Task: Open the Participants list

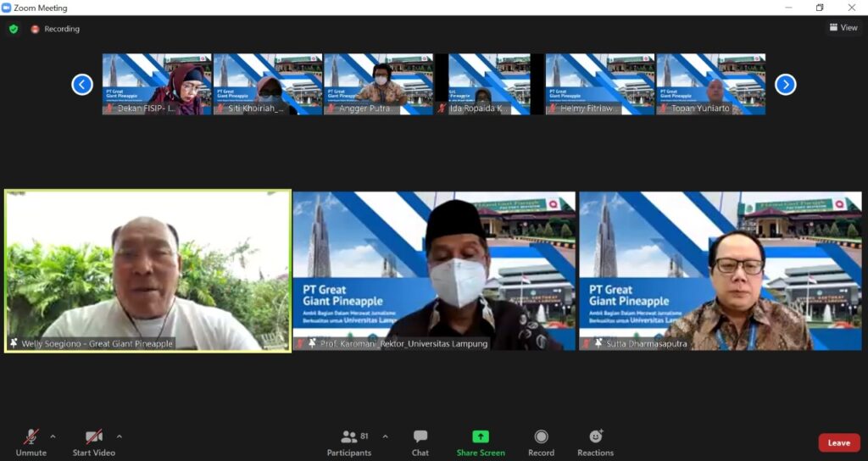Action: [349, 442]
